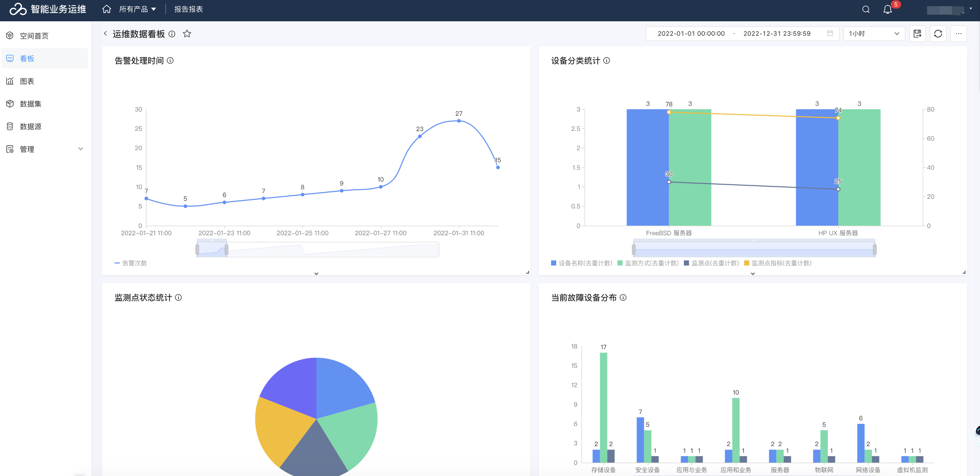The height and width of the screenshot is (476, 980).
Task: Select 看板 in the sidebar
Action: click(45, 58)
